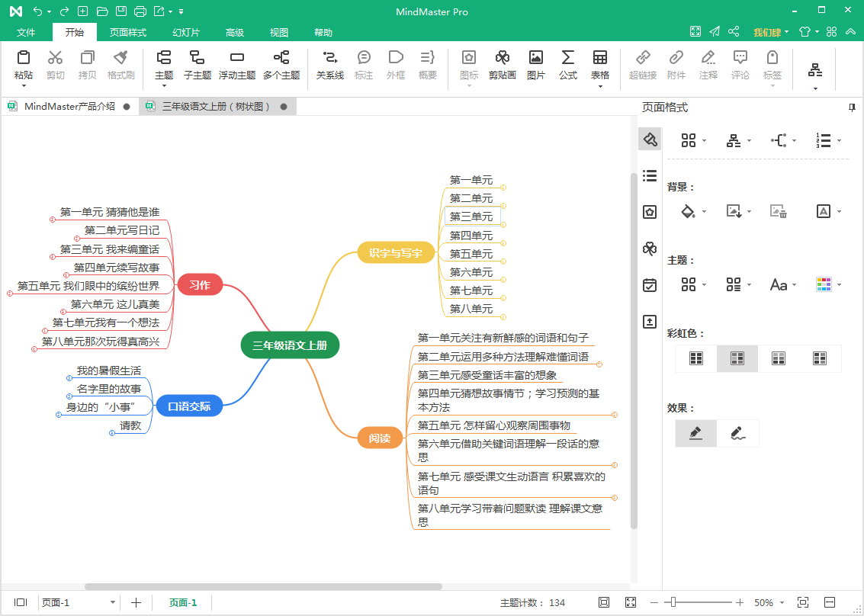Toggle the page format panel pin
The width and height of the screenshot is (864, 616).
pyautogui.click(x=852, y=107)
